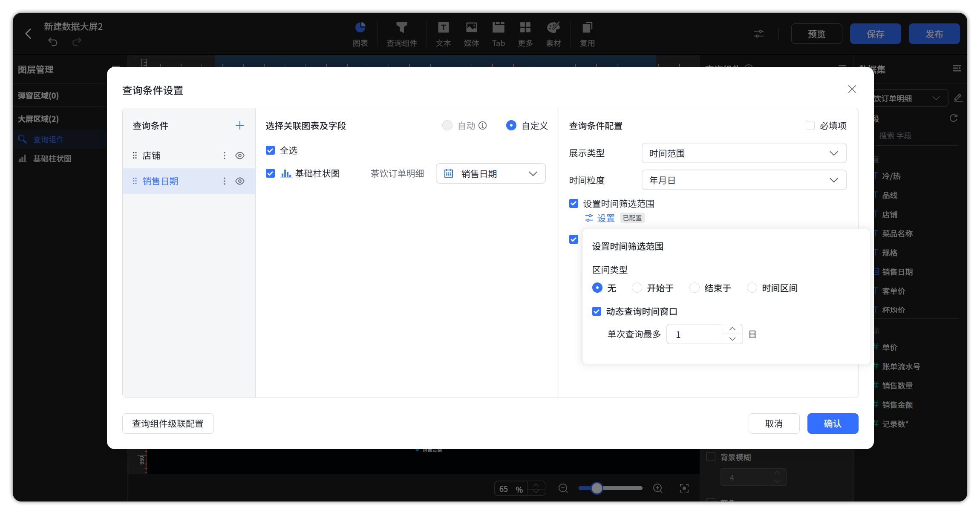Open the 展示类型 时间范围 dropdown
The height and width of the screenshot is (510, 980).
744,153
